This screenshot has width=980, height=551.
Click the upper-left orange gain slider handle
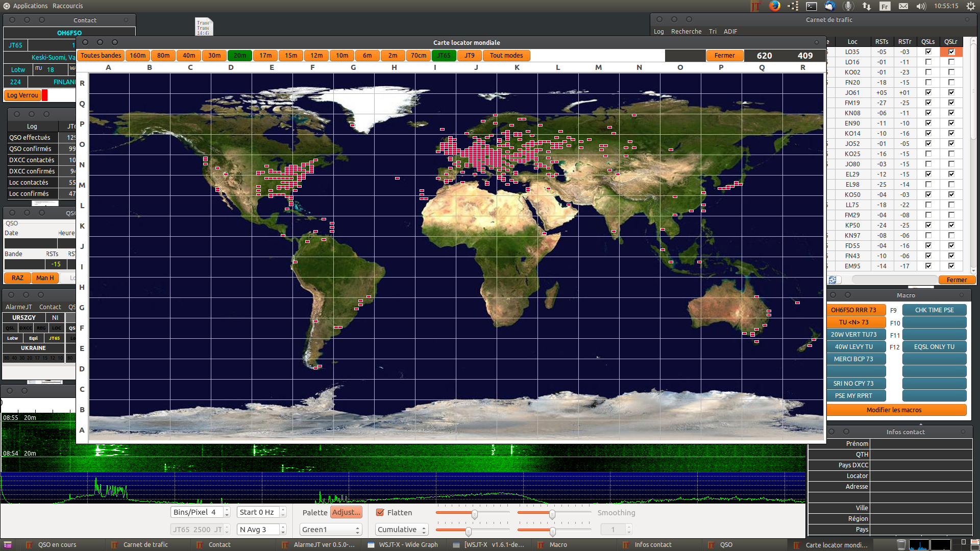point(474,514)
